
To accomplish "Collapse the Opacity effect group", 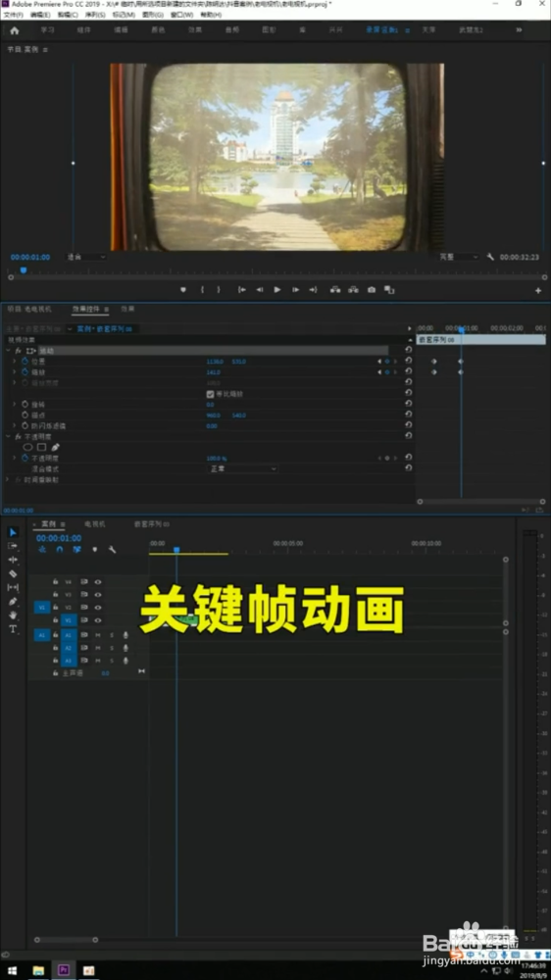I will [8, 436].
